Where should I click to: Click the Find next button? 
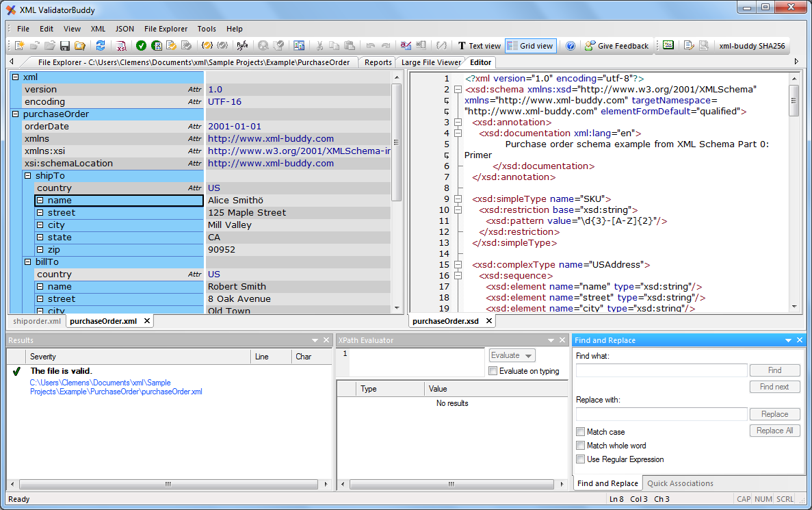tap(774, 387)
